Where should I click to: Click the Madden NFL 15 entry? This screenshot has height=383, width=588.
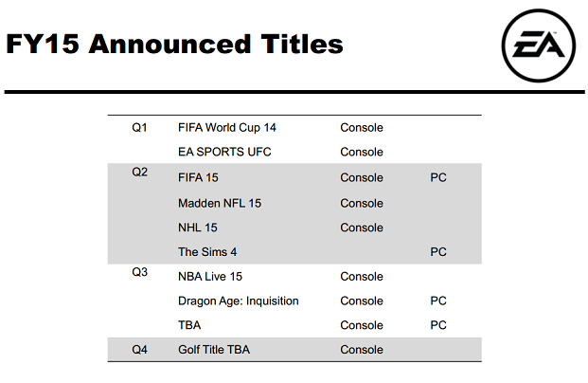point(220,203)
